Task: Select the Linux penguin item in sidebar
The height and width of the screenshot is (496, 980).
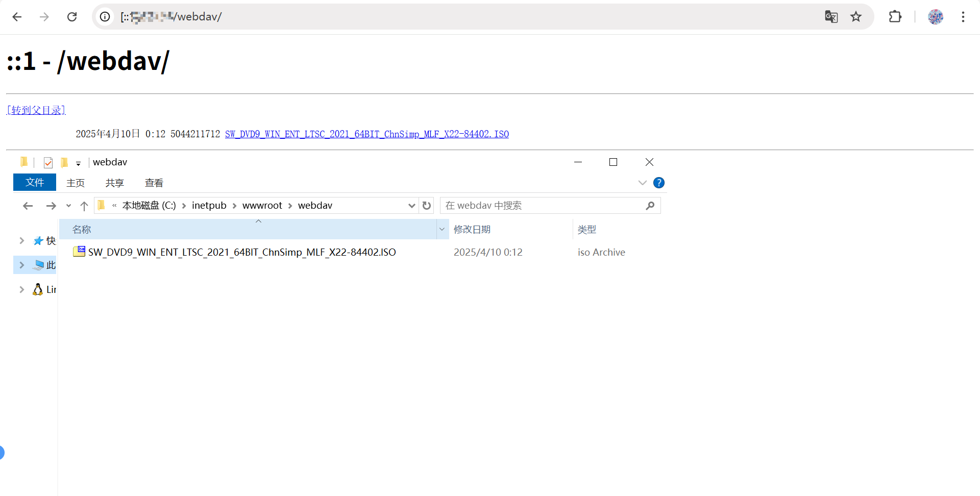Action: coord(38,289)
